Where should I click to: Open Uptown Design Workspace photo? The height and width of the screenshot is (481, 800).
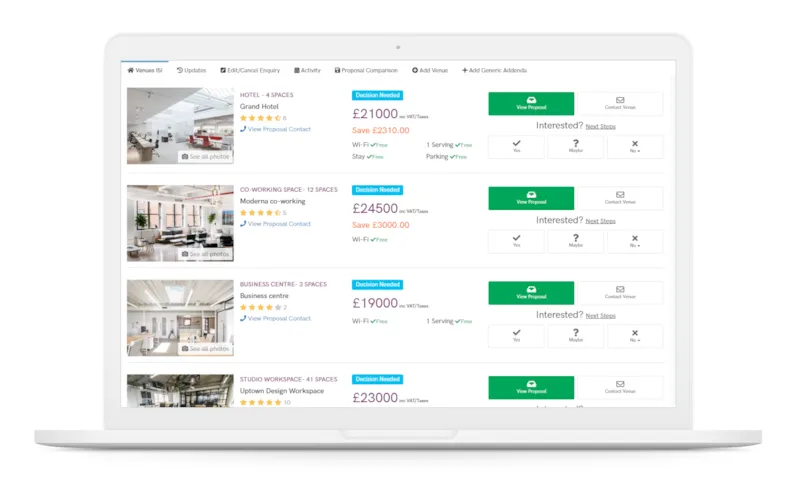(x=180, y=391)
